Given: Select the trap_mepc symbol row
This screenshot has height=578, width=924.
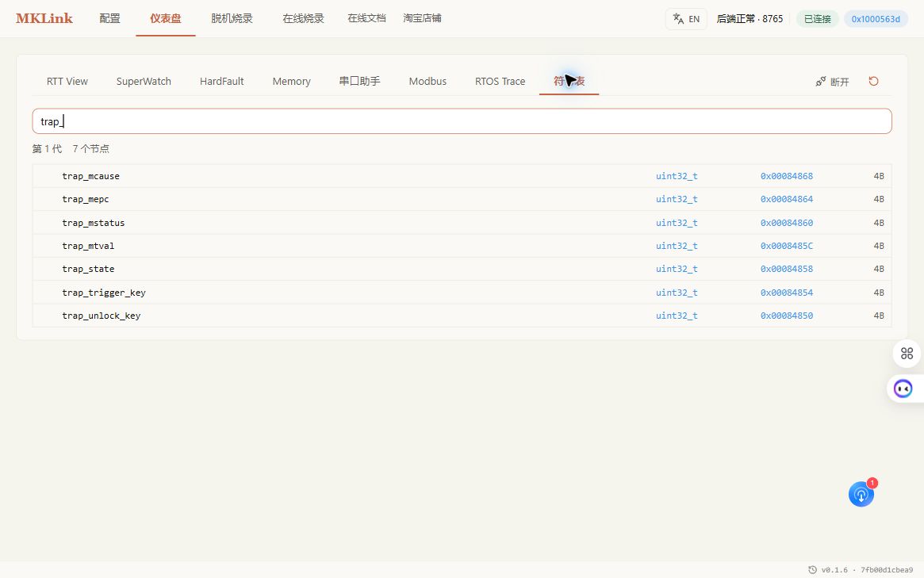Looking at the screenshot, I should (462, 199).
